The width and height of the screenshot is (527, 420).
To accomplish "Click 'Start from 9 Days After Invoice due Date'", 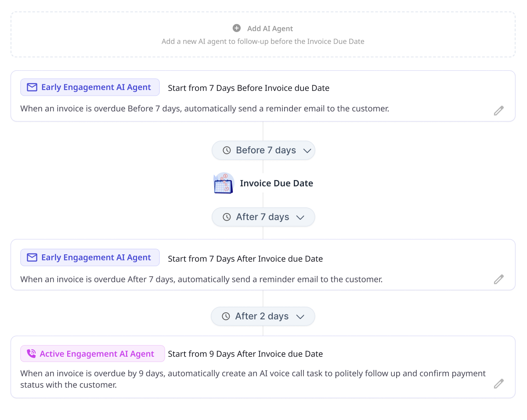I will [245, 354].
